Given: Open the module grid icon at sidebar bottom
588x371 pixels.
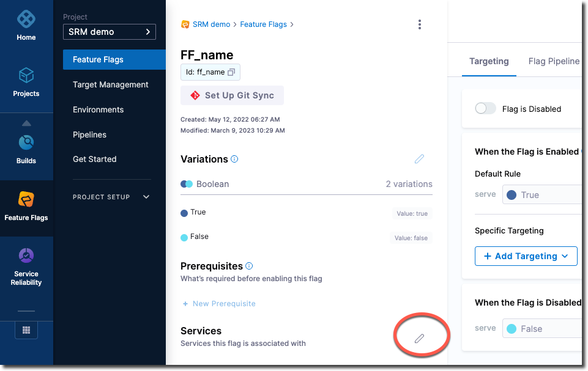Looking at the screenshot, I should [x=26, y=329].
